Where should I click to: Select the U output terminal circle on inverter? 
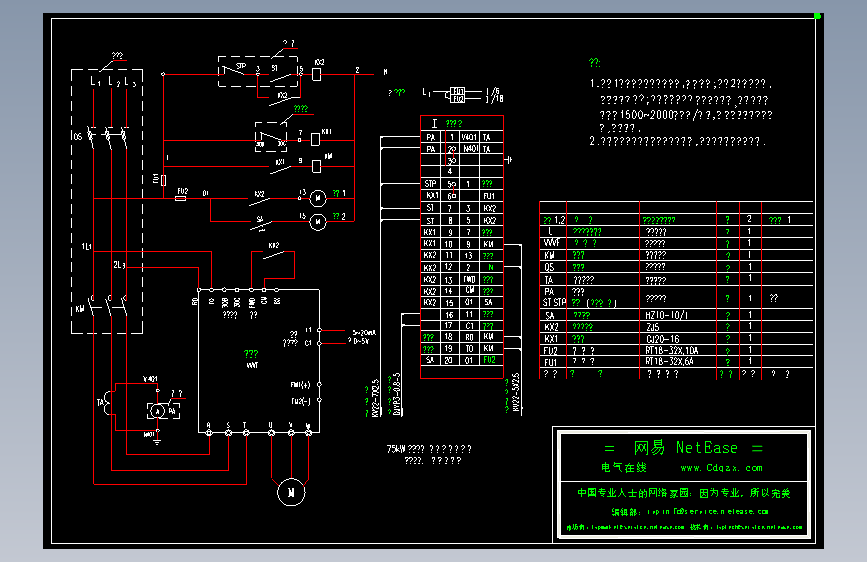point(271,433)
